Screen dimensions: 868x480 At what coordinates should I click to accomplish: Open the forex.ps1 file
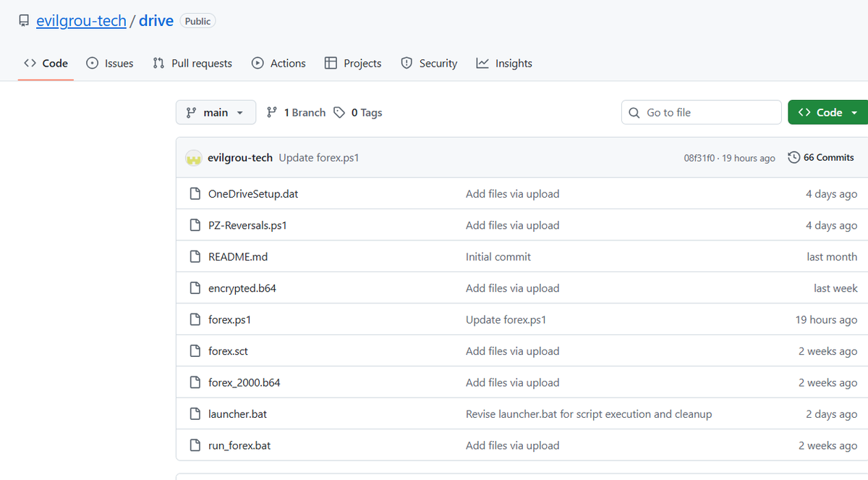(x=229, y=319)
